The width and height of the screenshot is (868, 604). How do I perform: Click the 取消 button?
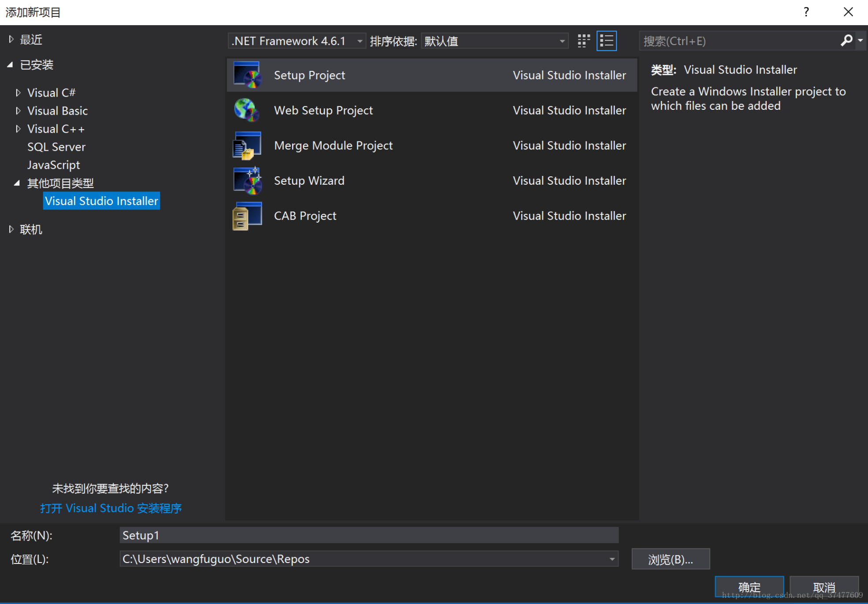tap(824, 587)
